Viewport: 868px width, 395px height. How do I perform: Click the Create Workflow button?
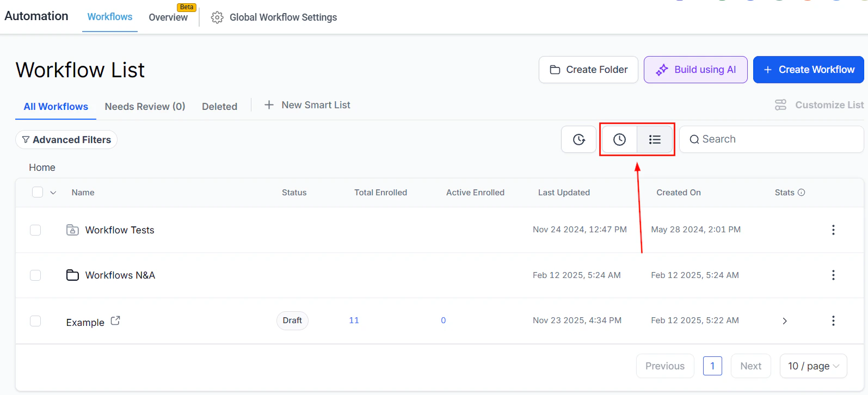pos(809,70)
